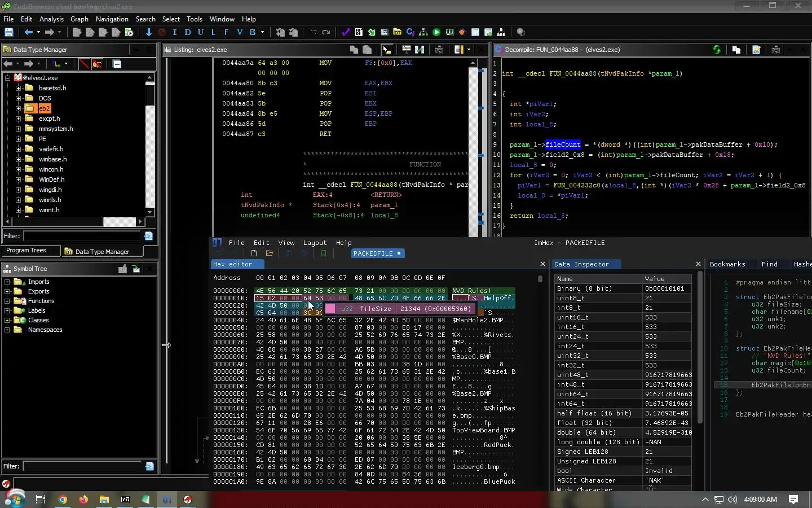The width and height of the screenshot is (812, 508).
Task: Close the Data Inspector panel
Action: coord(698,264)
